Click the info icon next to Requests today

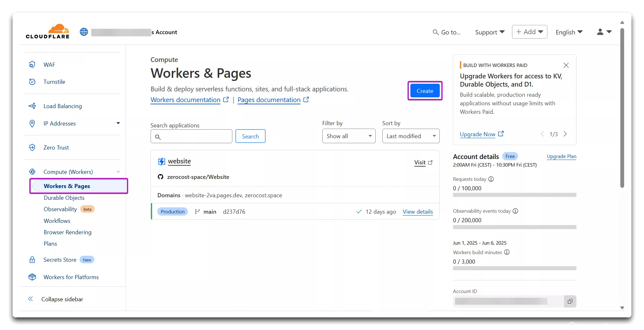point(491,179)
